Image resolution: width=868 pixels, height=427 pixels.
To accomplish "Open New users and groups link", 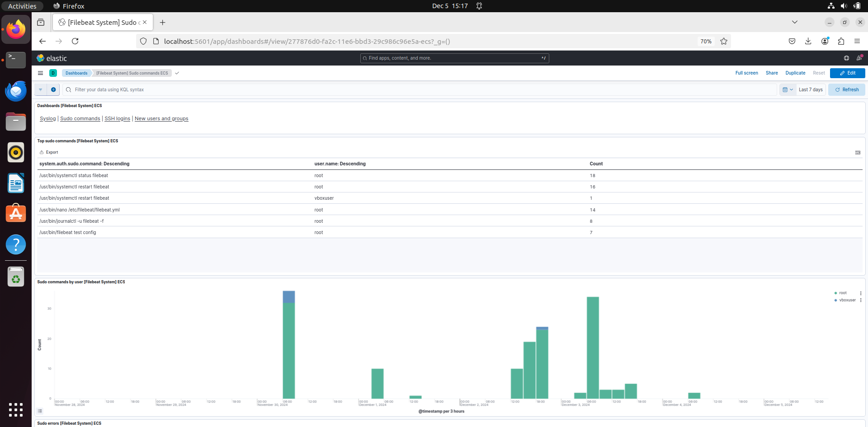I will click(x=161, y=119).
